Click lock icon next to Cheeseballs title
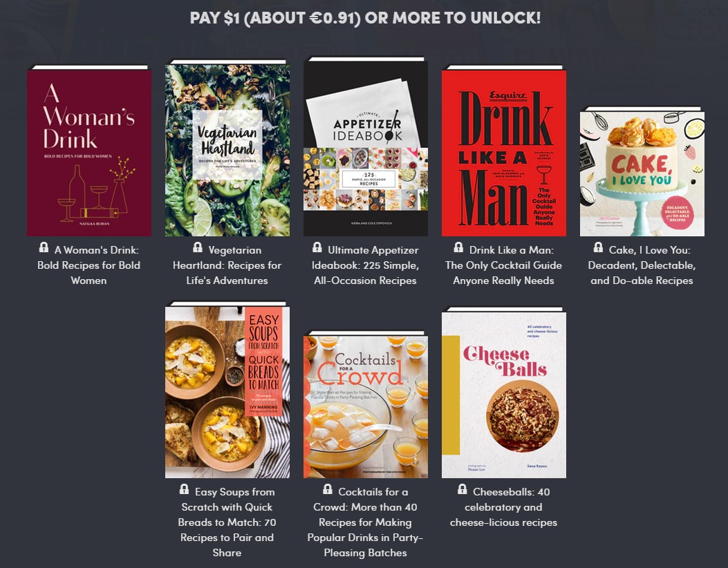 pos(462,489)
